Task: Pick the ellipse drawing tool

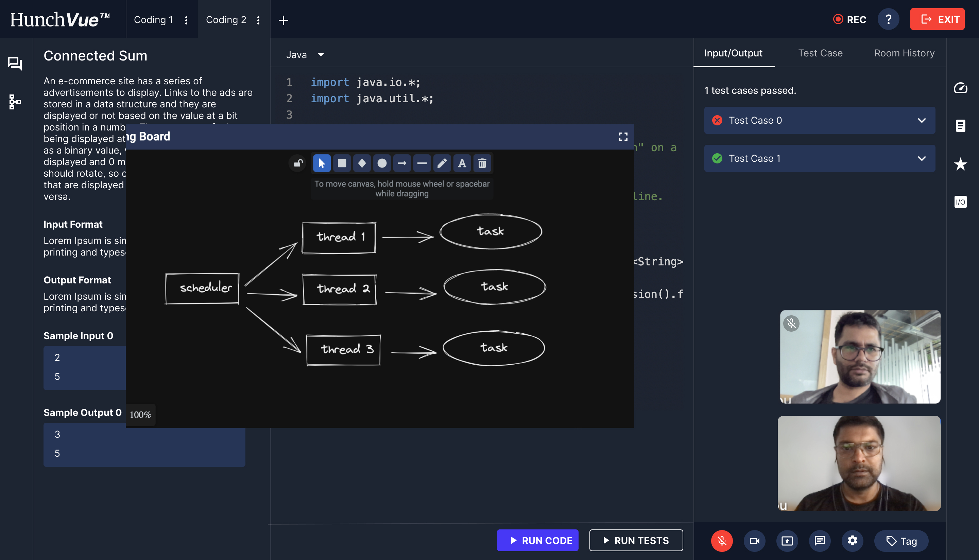Action: coord(382,163)
